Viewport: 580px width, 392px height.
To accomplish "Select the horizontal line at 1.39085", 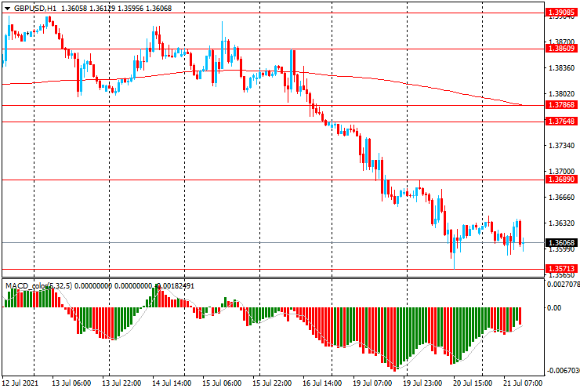I will coord(274,13).
